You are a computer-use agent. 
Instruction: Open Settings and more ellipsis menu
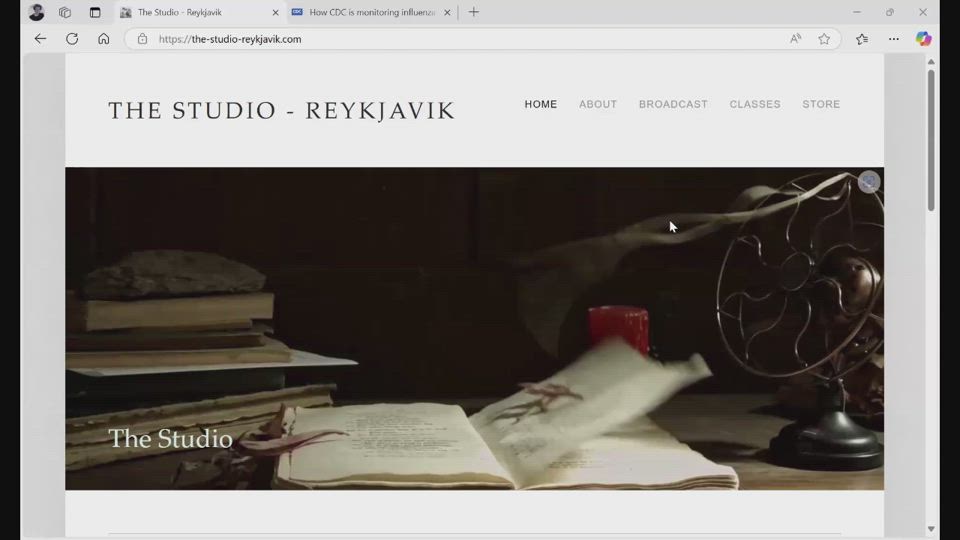[x=893, y=39]
